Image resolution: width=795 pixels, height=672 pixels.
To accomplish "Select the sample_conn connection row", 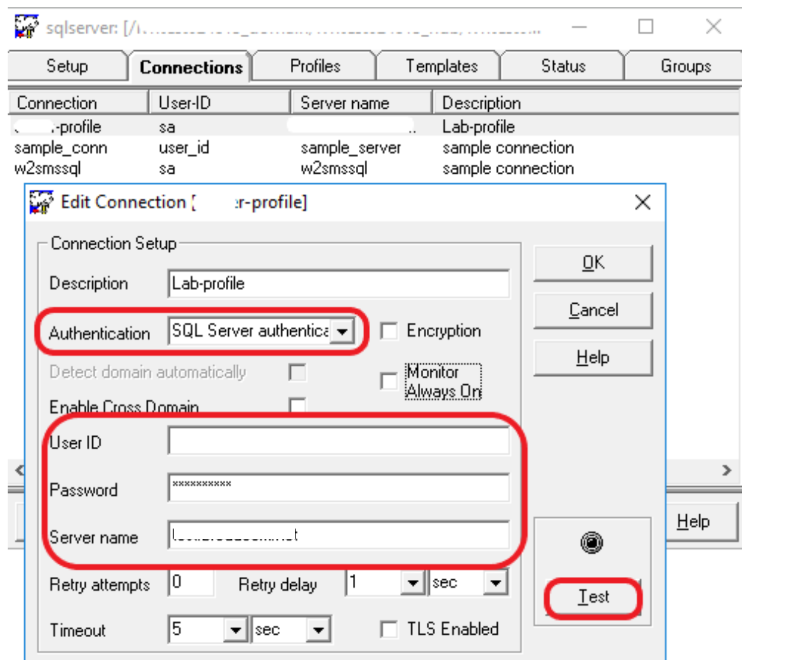I will point(61,148).
